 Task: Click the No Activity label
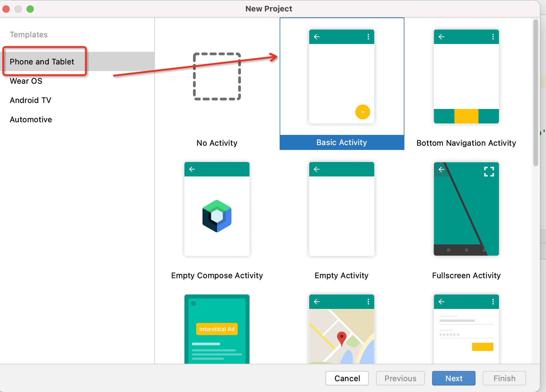pos(217,143)
